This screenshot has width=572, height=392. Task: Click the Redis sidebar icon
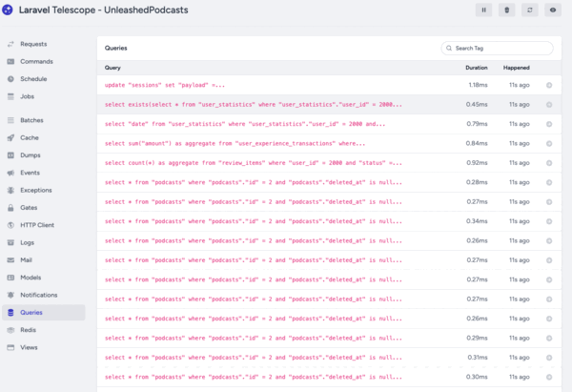10,330
